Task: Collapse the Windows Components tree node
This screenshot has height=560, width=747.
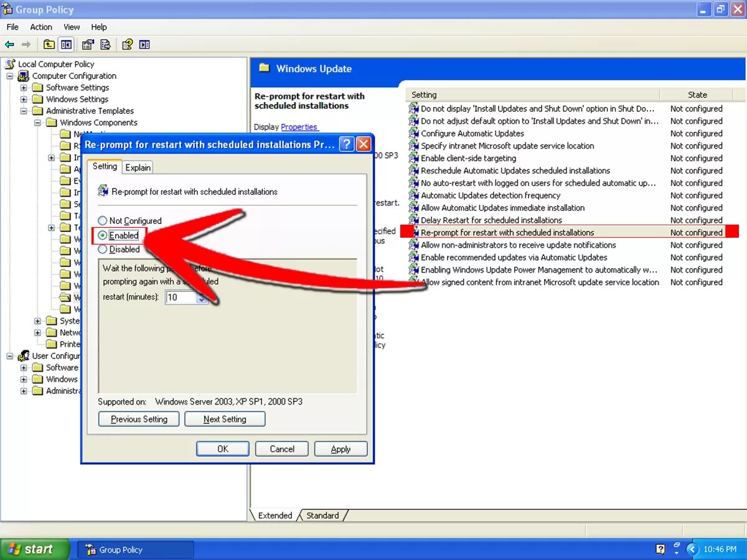Action: tap(37, 123)
